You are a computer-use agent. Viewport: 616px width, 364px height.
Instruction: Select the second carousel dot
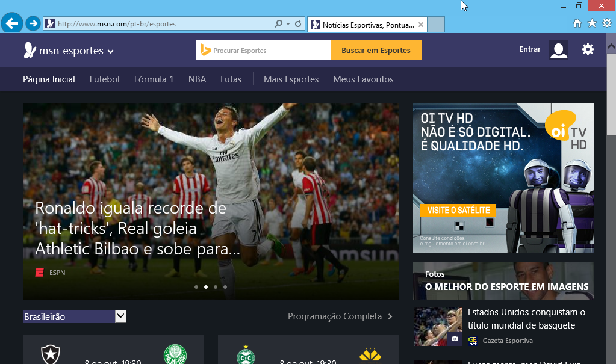[x=206, y=287]
